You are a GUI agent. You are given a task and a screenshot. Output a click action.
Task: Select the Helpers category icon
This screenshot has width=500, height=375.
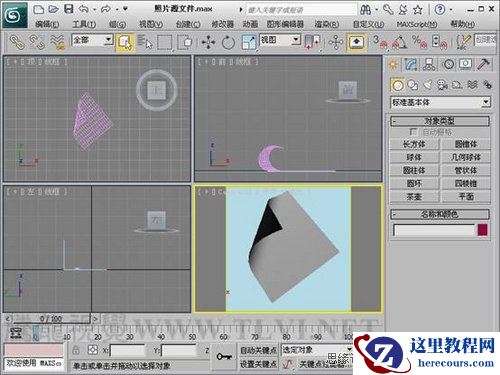pyautogui.click(x=457, y=85)
